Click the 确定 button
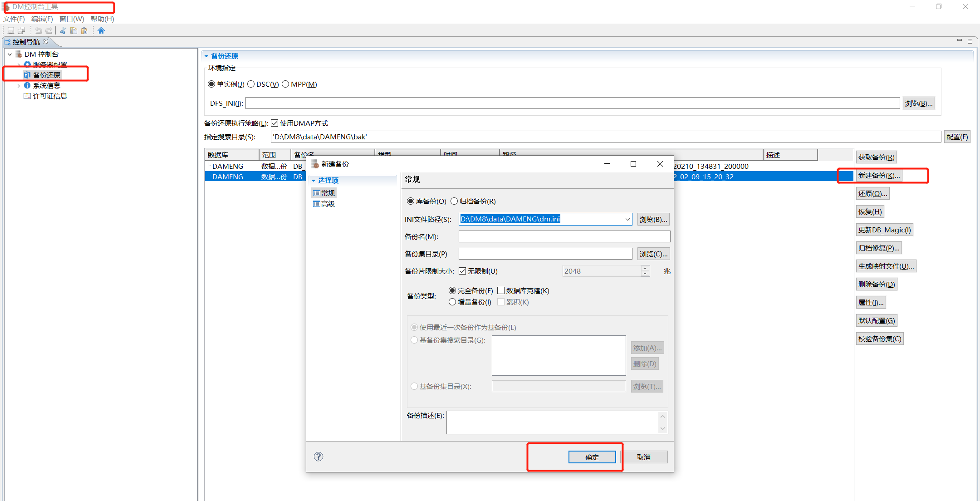The image size is (980, 501). (592, 457)
